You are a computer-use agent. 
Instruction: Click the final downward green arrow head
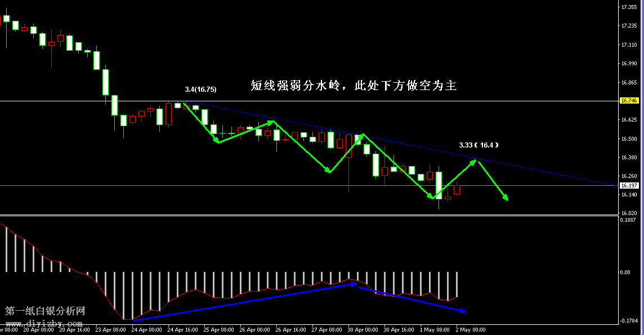tap(506, 198)
